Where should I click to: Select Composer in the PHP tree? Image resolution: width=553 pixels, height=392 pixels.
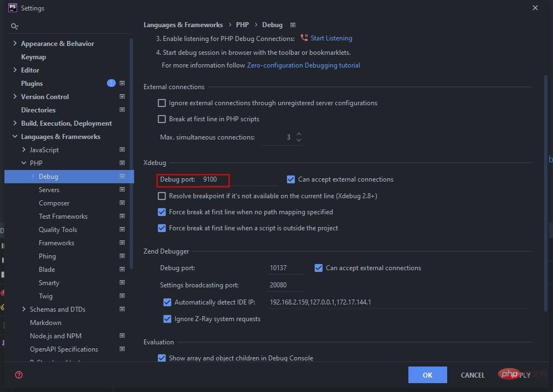(x=54, y=203)
